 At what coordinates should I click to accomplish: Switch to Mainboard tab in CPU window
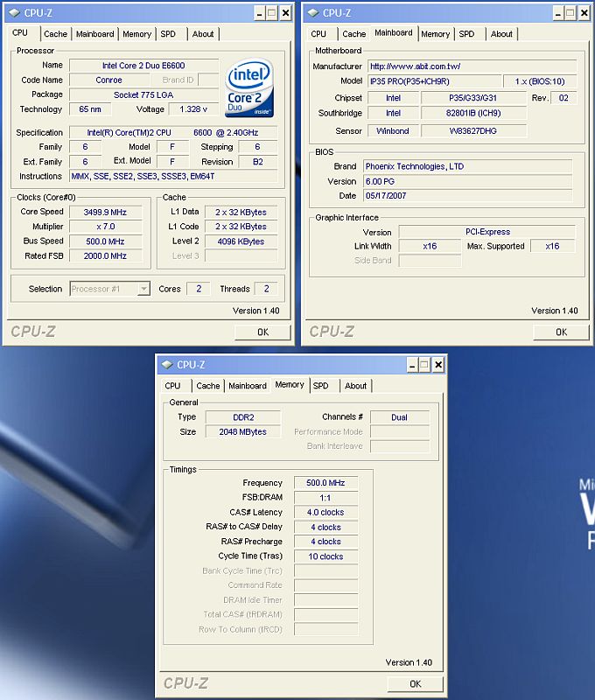[x=94, y=34]
